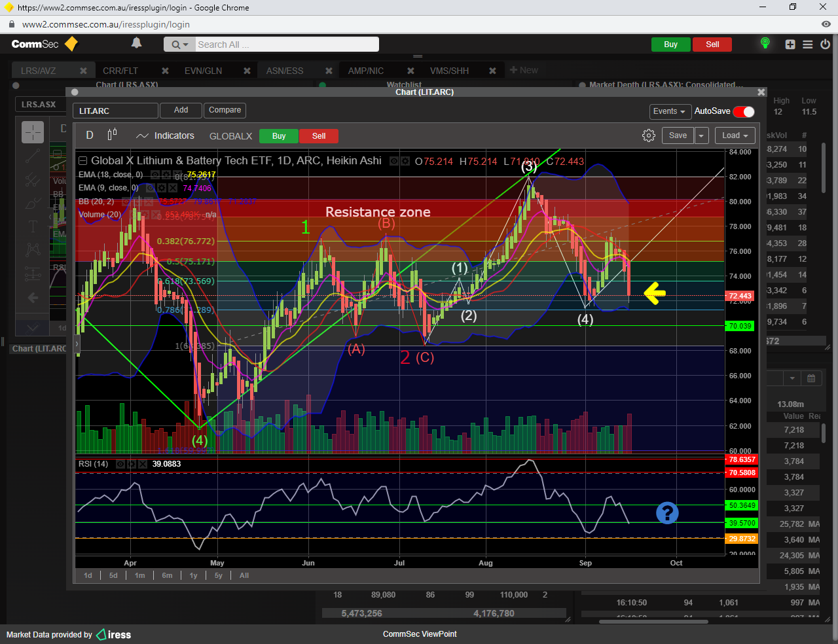Click the CommSec logo
Screen dimensions: 838x644
coord(45,44)
